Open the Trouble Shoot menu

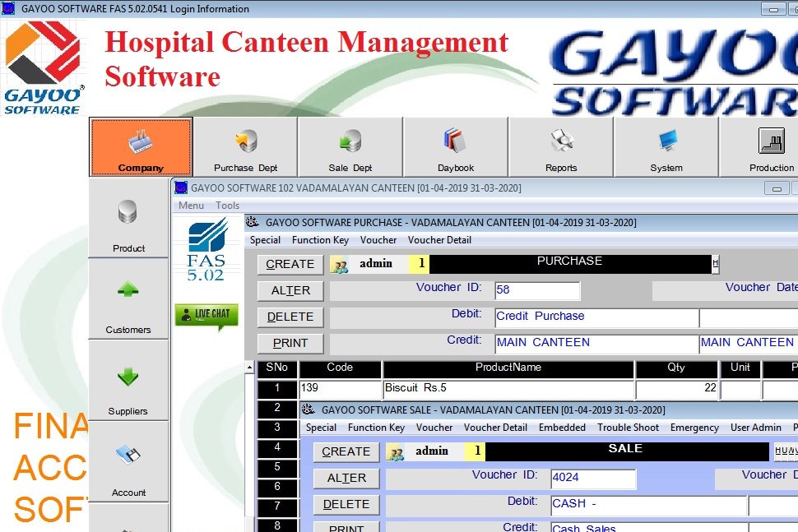tap(628, 428)
